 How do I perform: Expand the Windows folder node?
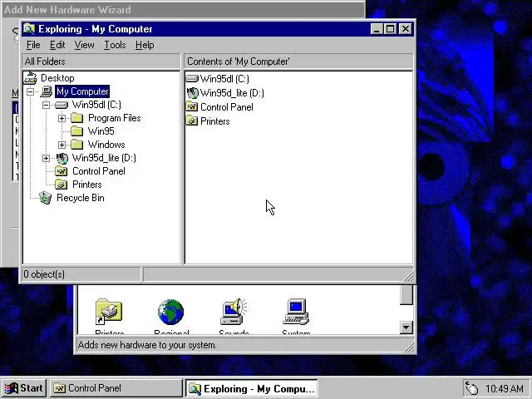click(x=62, y=145)
